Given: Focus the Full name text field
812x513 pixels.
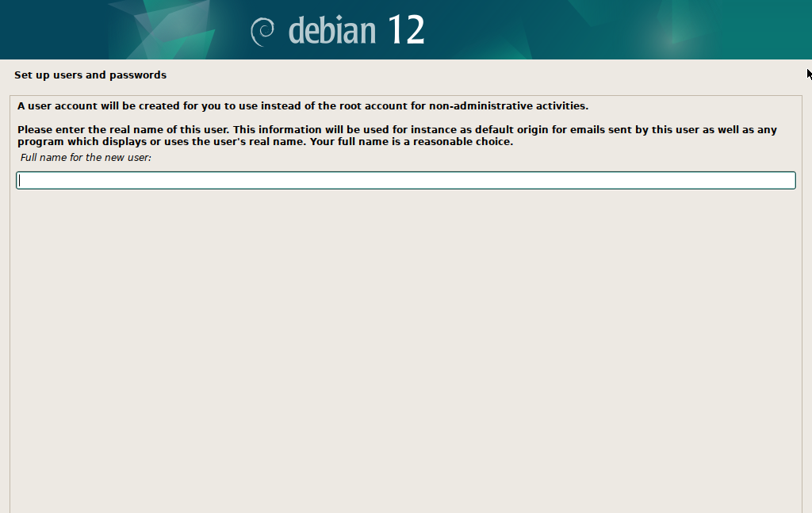Looking at the screenshot, I should 406,180.
